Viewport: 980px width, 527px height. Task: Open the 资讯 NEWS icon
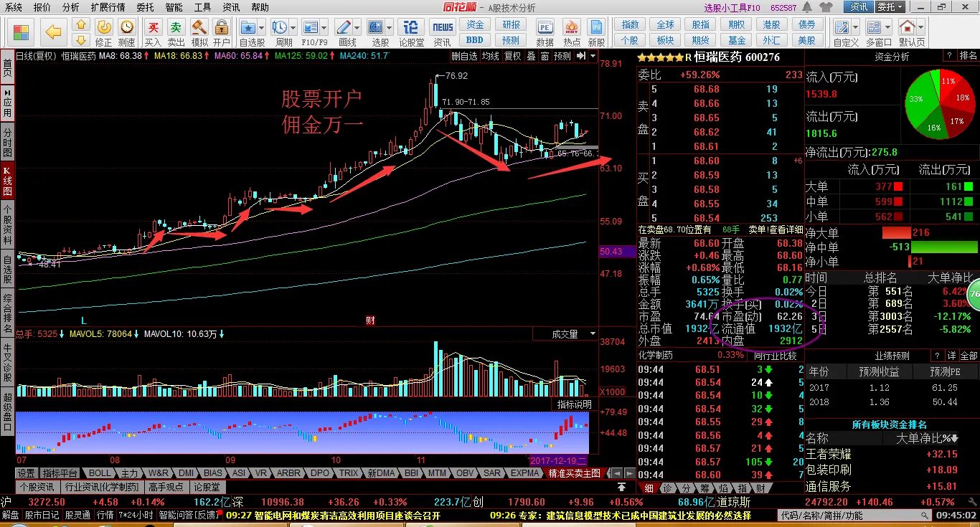(442, 32)
